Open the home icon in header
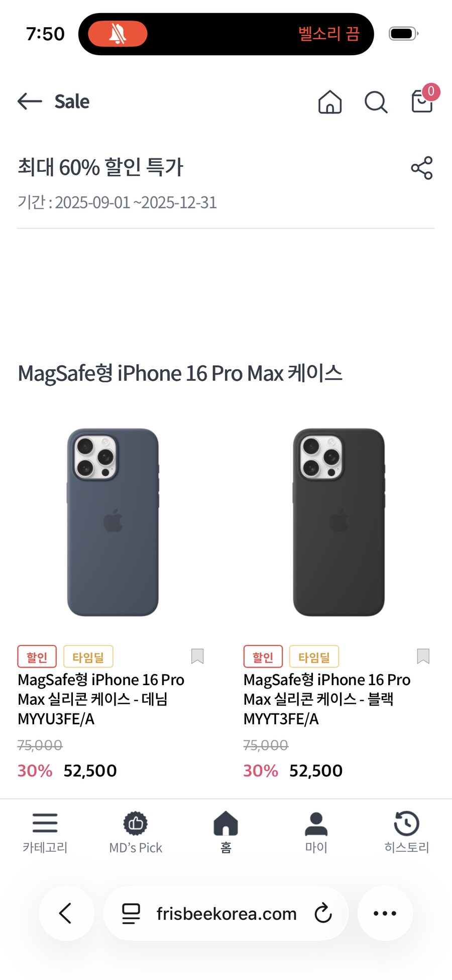The image size is (452, 980). 330,101
